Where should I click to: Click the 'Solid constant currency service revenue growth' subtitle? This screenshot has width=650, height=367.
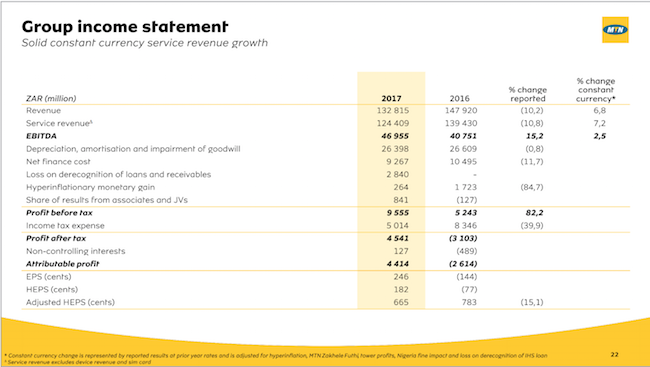coord(145,43)
